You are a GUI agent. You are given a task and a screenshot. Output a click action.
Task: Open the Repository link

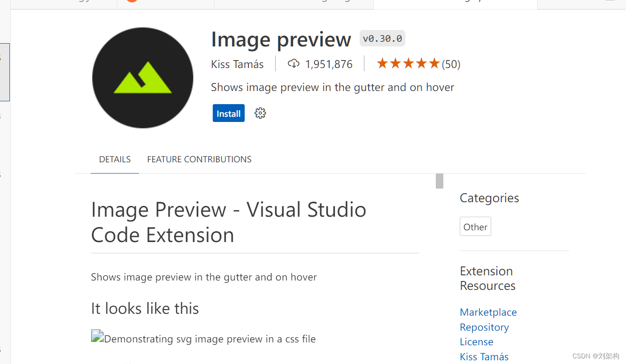pos(484,327)
